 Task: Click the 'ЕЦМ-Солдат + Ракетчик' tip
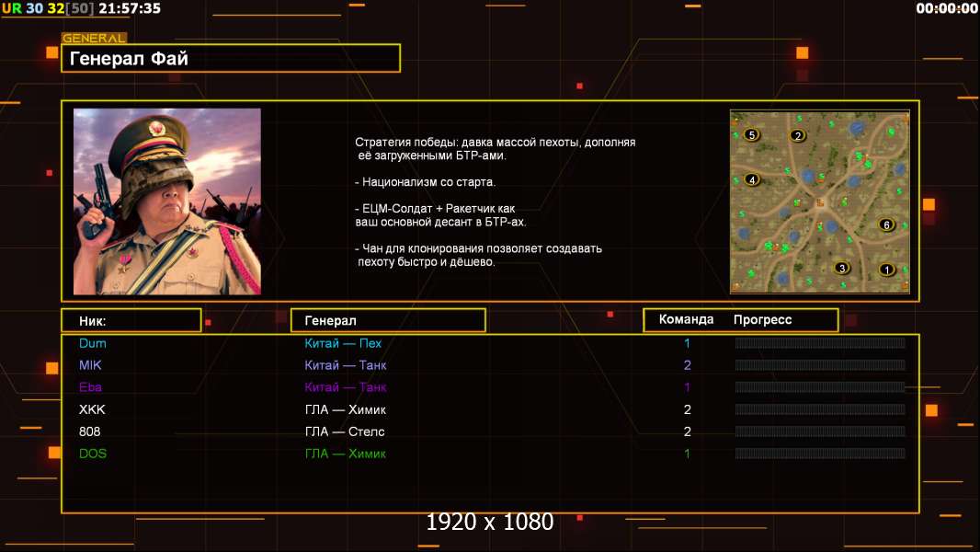point(440,215)
